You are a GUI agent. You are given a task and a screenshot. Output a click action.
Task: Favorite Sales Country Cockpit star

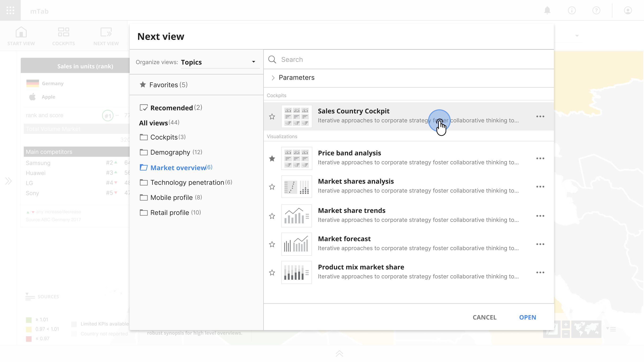(272, 116)
